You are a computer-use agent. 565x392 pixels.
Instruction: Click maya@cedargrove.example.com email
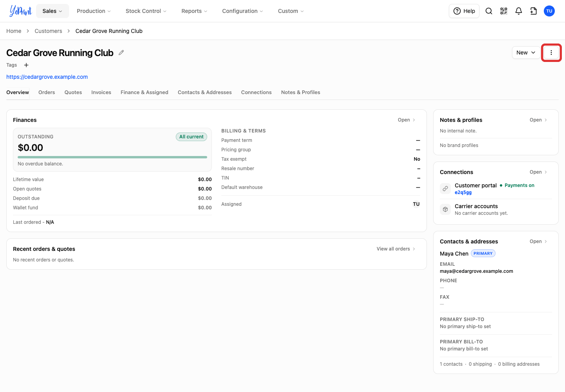tap(476, 271)
